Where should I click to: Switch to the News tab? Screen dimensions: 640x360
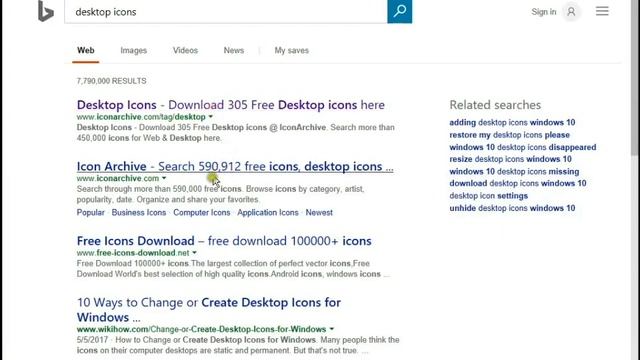point(234,50)
